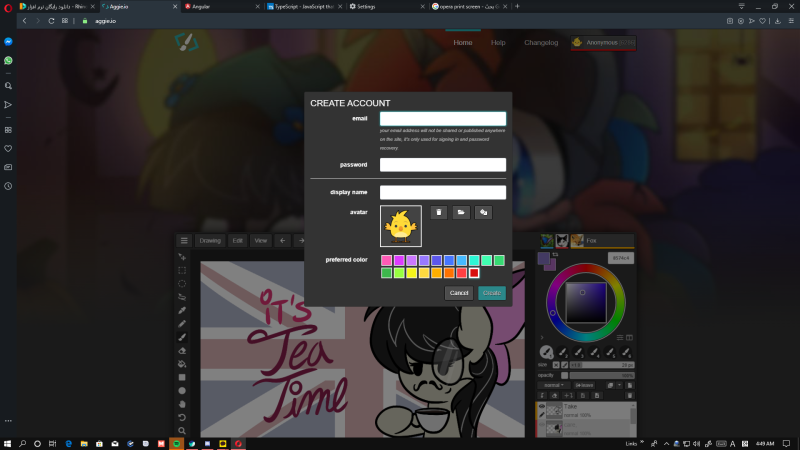Click the primary purple color swatch
Viewport: 800px width, 450px height.
(543, 258)
